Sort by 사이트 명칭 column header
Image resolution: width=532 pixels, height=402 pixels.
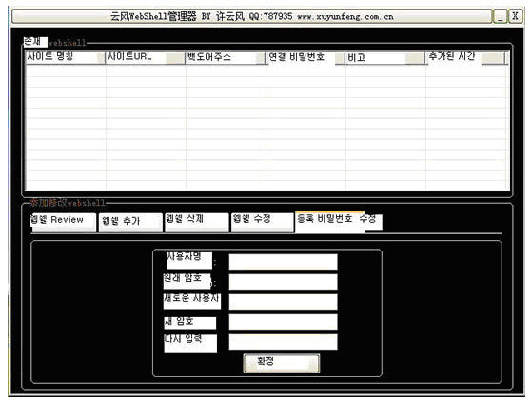[66, 57]
